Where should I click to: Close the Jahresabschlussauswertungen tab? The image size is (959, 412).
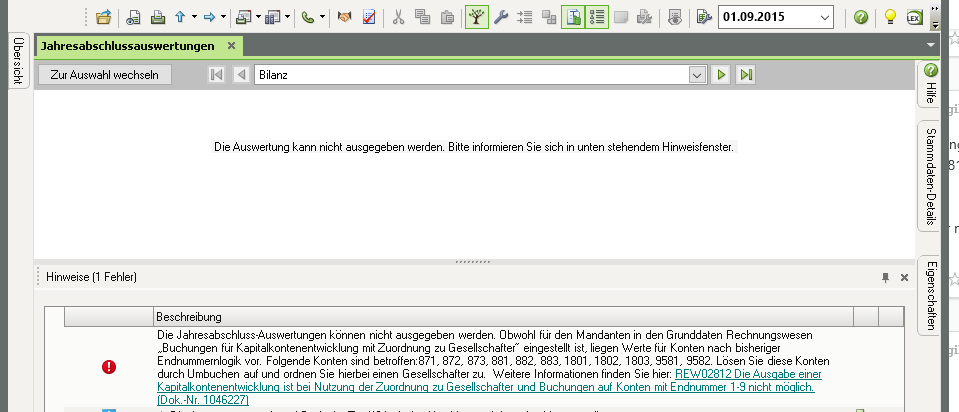click(231, 46)
